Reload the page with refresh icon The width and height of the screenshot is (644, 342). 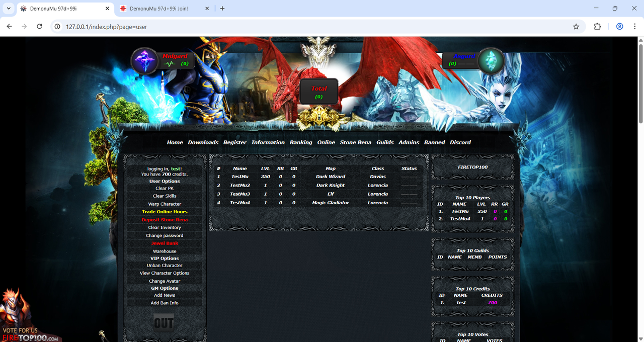(x=39, y=27)
